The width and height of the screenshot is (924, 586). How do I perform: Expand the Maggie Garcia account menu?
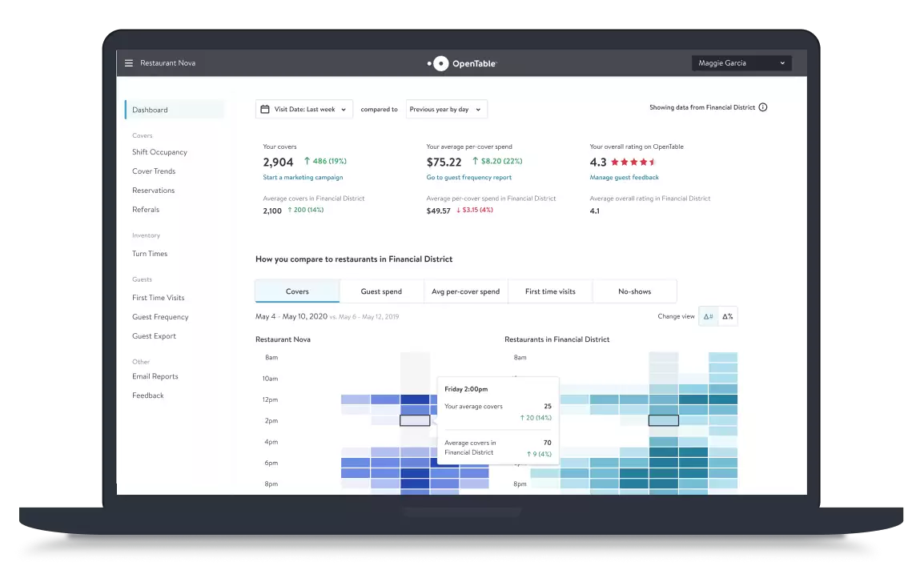coord(741,63)
